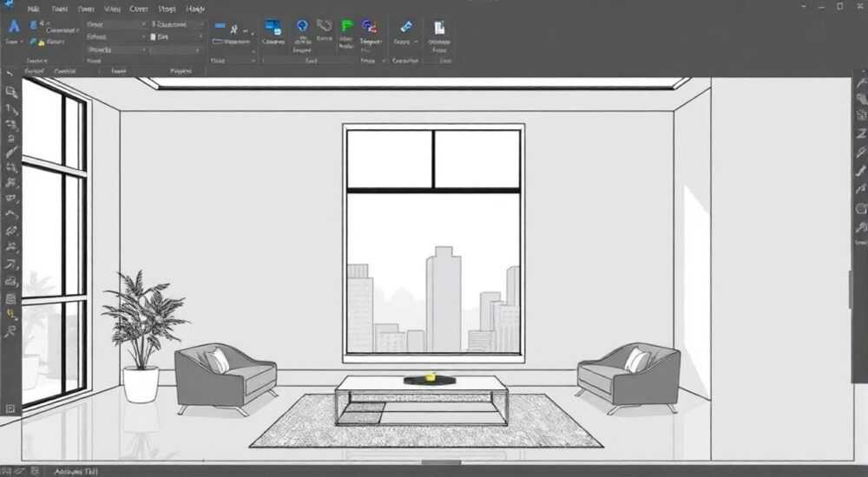Click the small blue rectangle ribbon icon
Image resolution: width=868 pixels, height=477 pixels.
pos(220,25)
